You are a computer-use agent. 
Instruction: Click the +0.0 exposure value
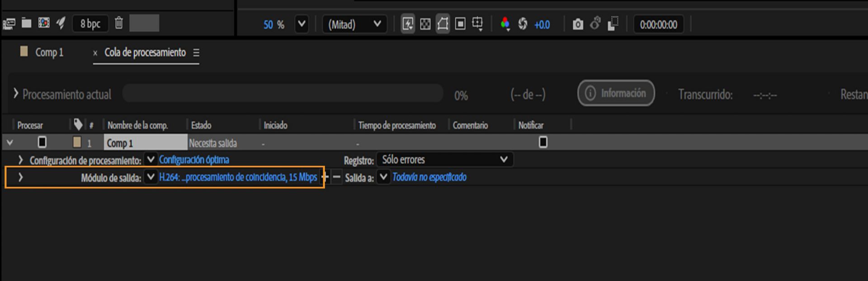(x=542, y=25)
